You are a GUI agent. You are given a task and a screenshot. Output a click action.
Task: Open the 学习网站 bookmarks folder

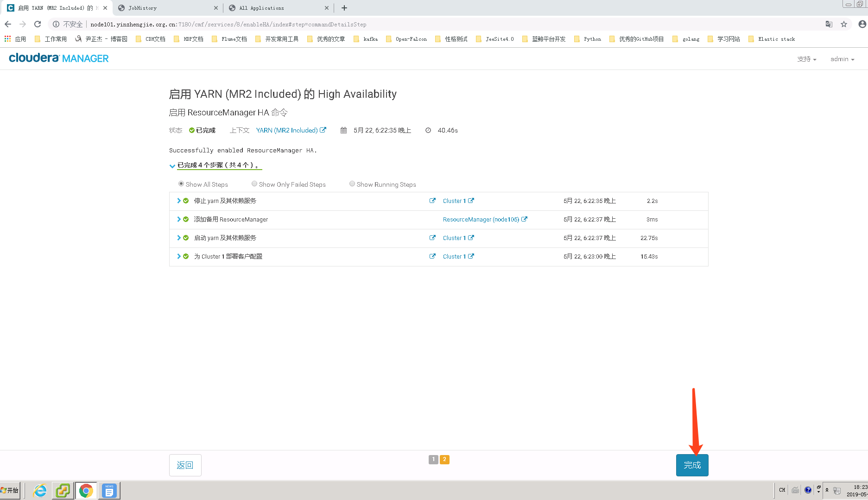point(724,39)
